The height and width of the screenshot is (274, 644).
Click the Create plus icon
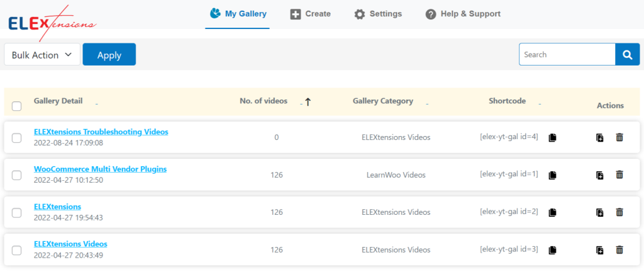[x=296, y=14]
